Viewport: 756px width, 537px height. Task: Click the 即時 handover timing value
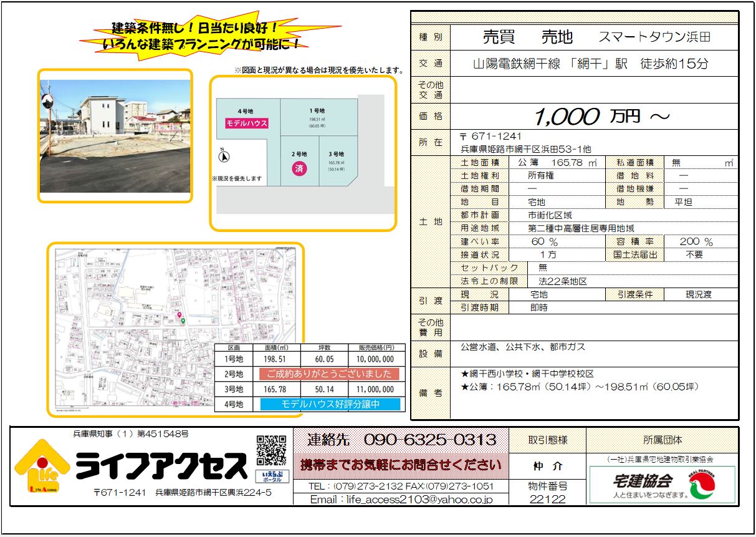540,307
